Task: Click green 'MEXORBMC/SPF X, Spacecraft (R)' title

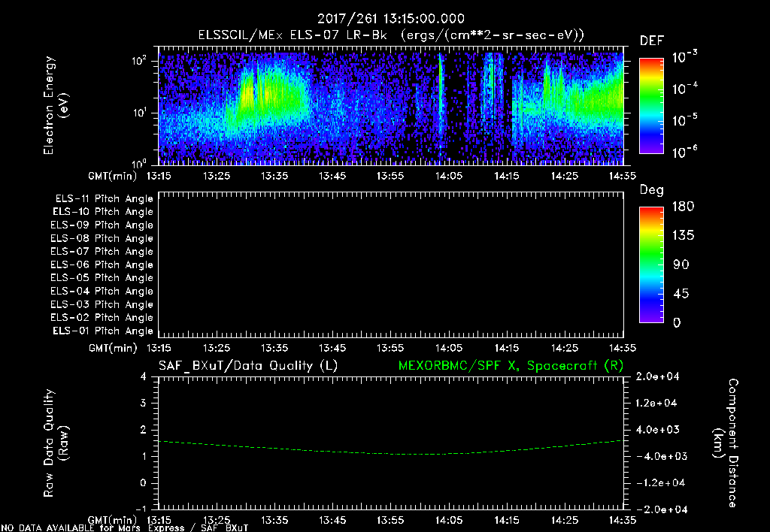Action: pos(511,366)
